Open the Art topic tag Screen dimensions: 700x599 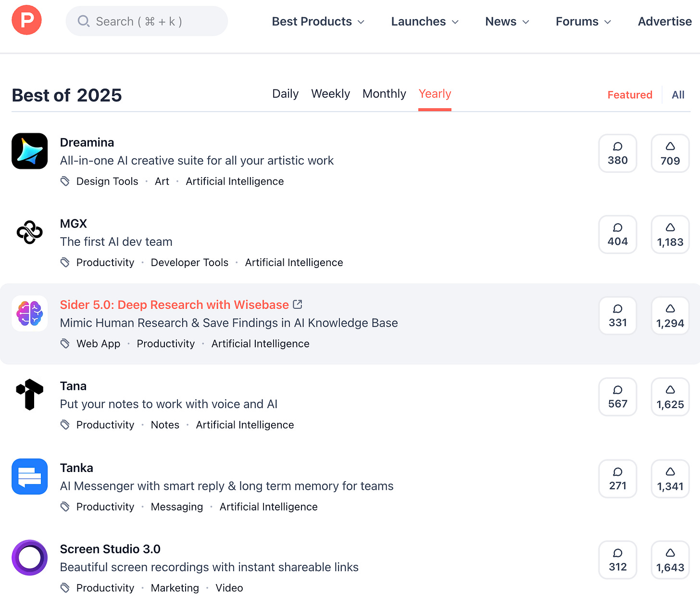click(162, 181)
